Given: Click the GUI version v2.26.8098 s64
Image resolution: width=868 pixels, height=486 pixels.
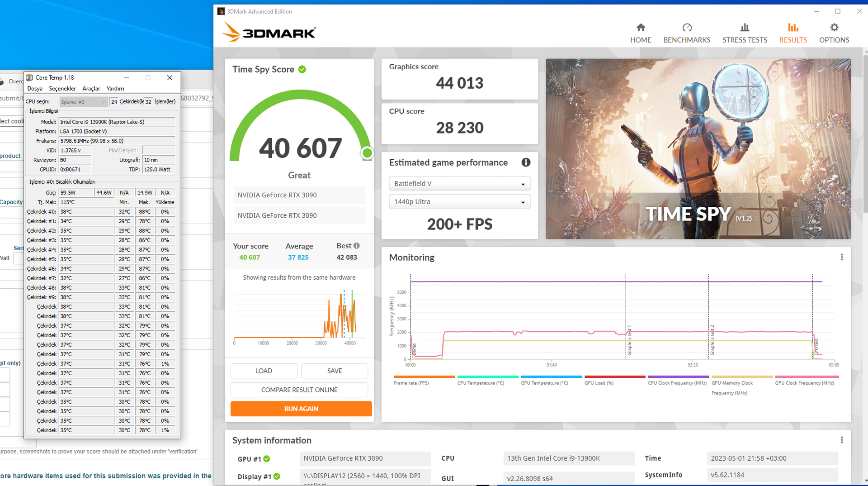Looking at the screenshot, I should tap(569, 478).
